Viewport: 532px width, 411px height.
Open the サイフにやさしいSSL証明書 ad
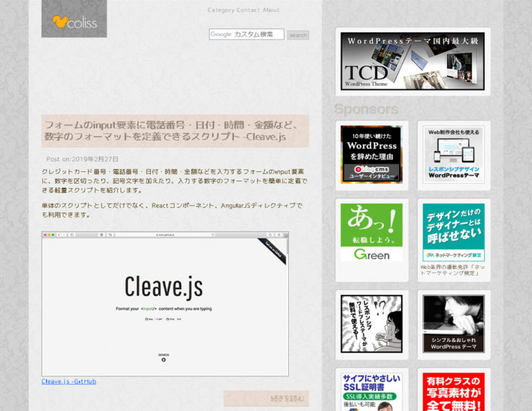(x=371, y=392)
